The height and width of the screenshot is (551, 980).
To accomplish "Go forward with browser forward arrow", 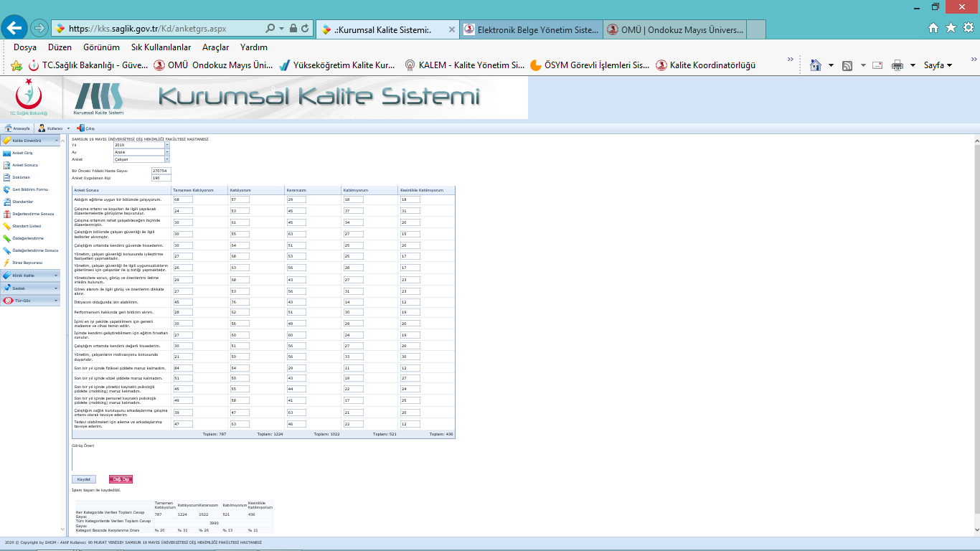I will (x=39, y=29).
